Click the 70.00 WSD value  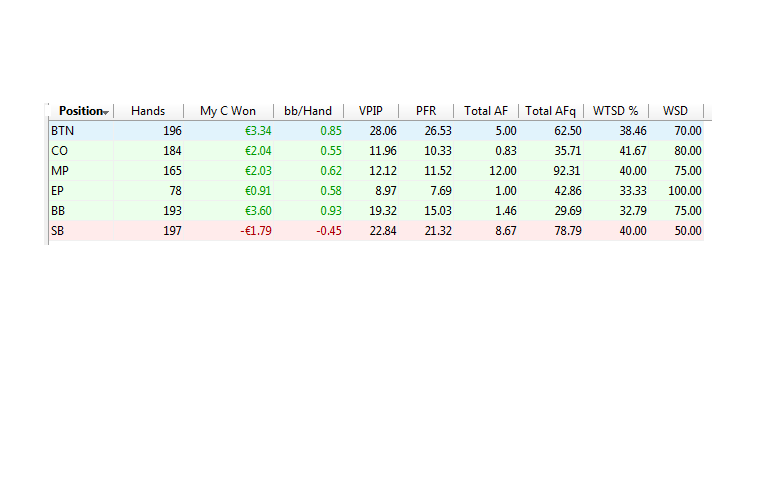coord(688,131)
